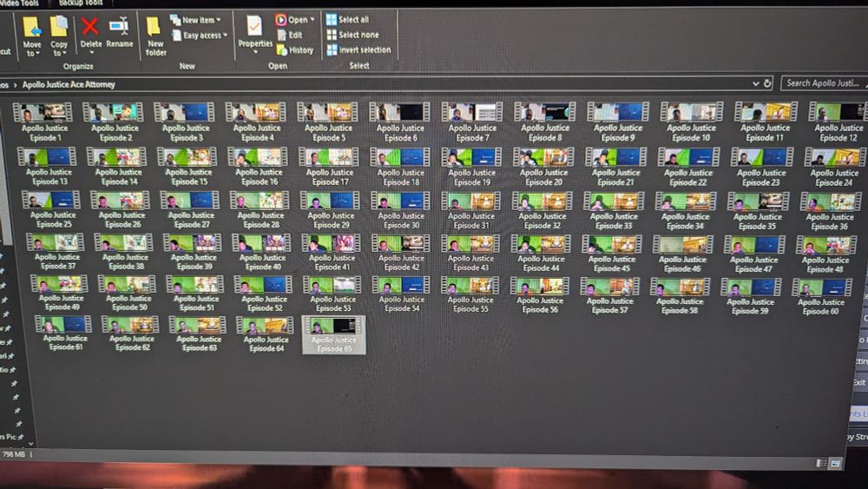Select the Apollo Justice Episode 60 video
The image size is (868, 489).
point(821,297)
